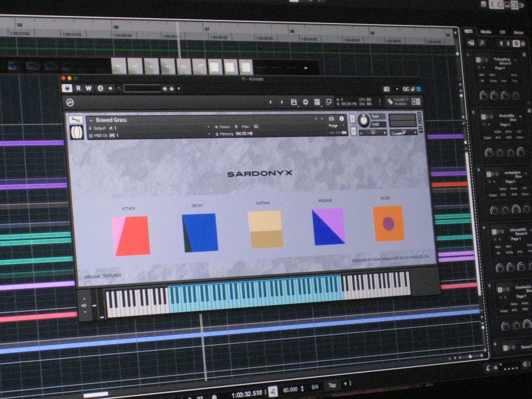Click the Kontakt logo icon
Image resolution: width=532 pixels, height=399 pixels.
point(70,102)
